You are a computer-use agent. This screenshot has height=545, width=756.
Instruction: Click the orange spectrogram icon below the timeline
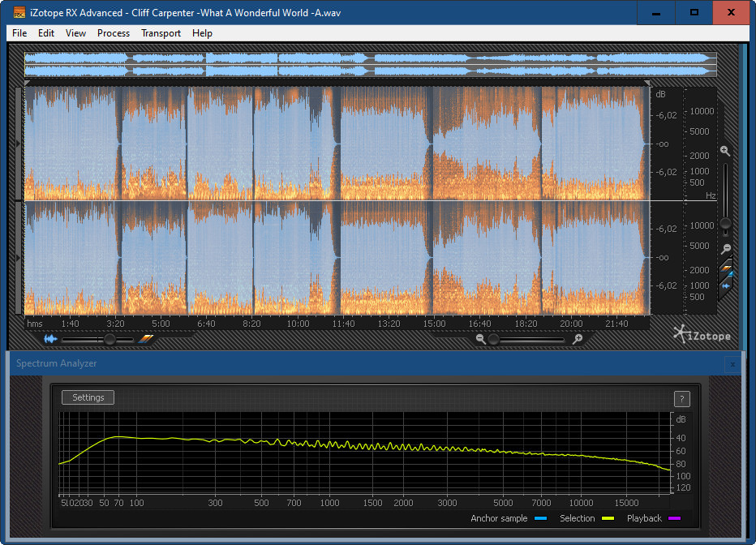[145, 339]
